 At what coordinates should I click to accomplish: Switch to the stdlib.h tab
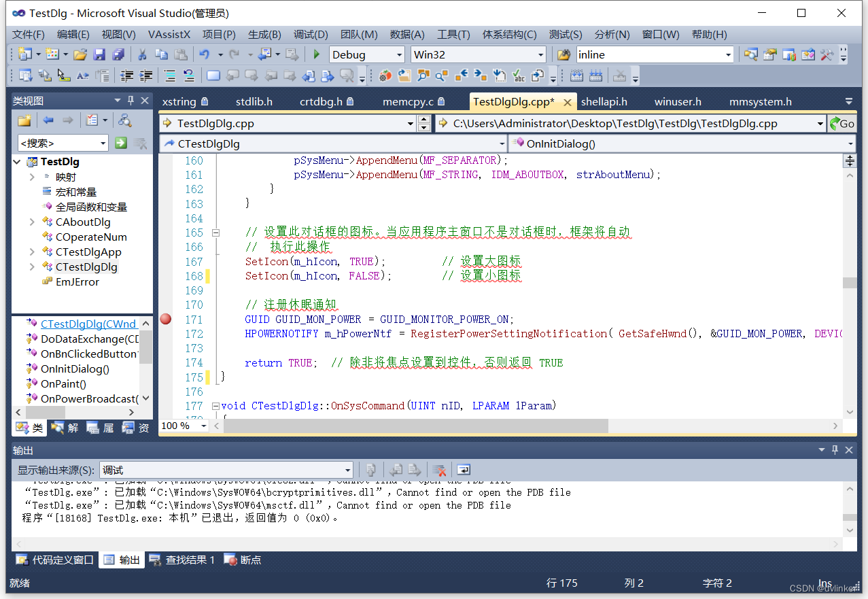point(254,101)
